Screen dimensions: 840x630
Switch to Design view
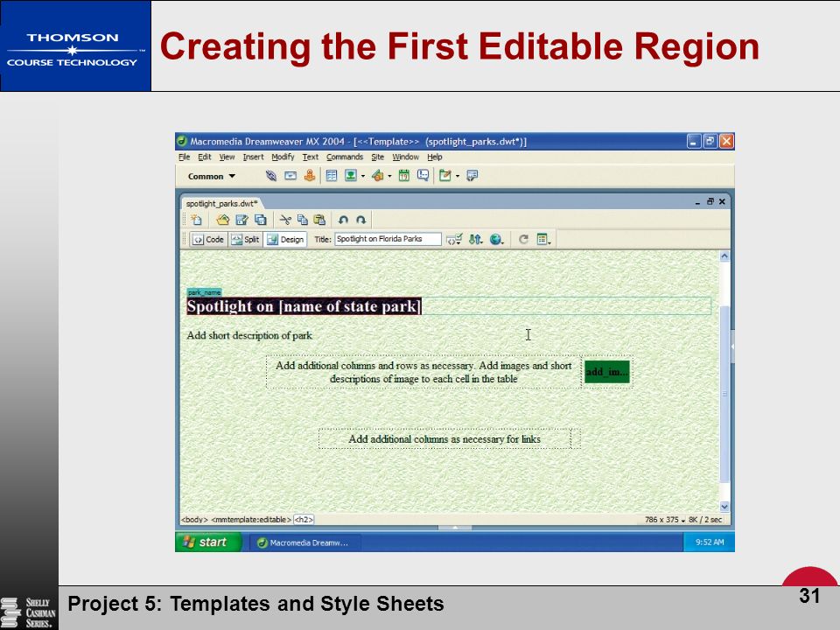pyautogui.click(x=285, y=240)
